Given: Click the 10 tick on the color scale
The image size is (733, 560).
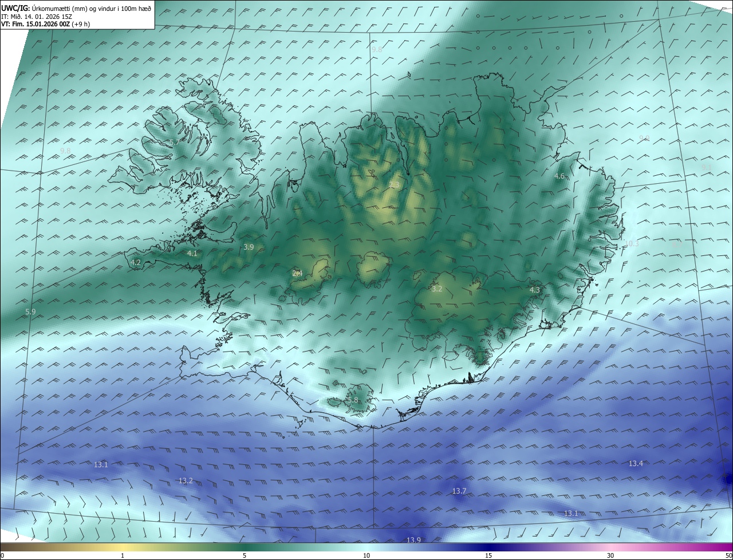Looking at the screenshot, I should [366, 555].
